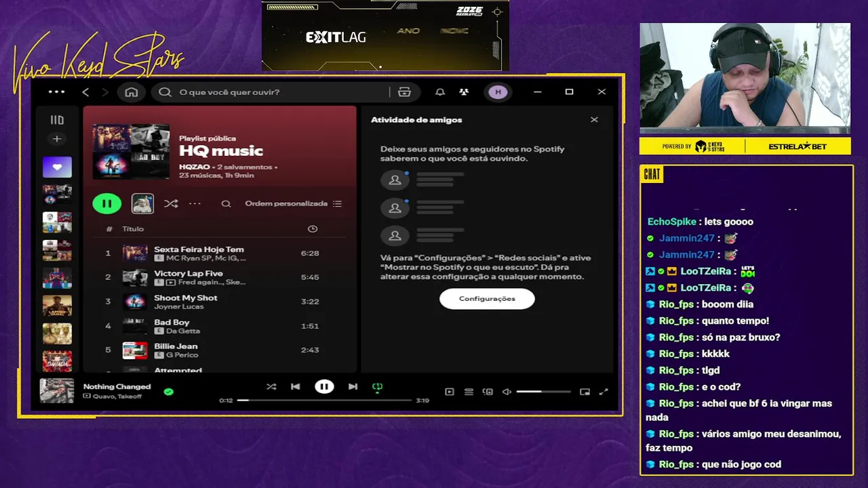
Task: Click the playlist preview thumbnail beside green button
Action: 142,203
